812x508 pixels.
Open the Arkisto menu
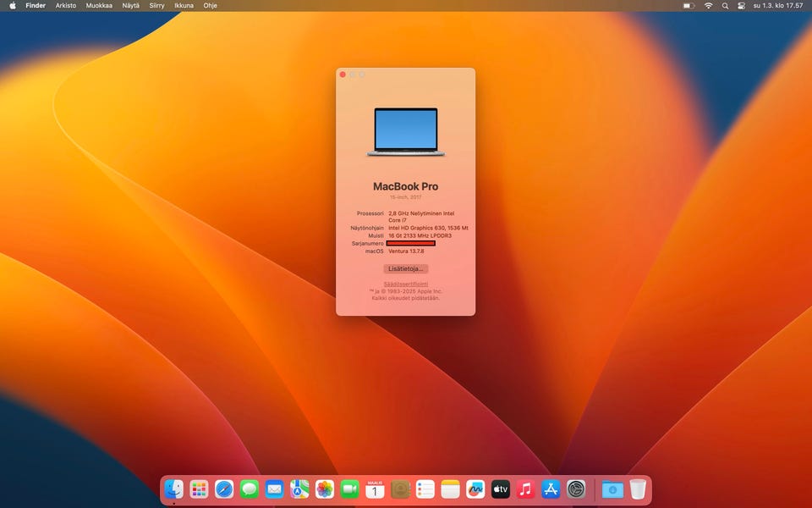pos(66,6)
